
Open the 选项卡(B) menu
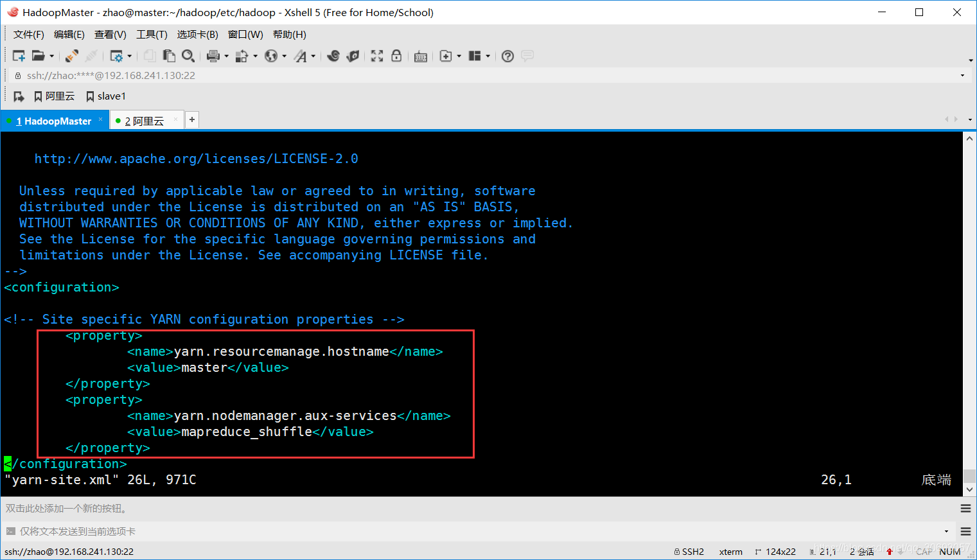(x=198, y=35)
